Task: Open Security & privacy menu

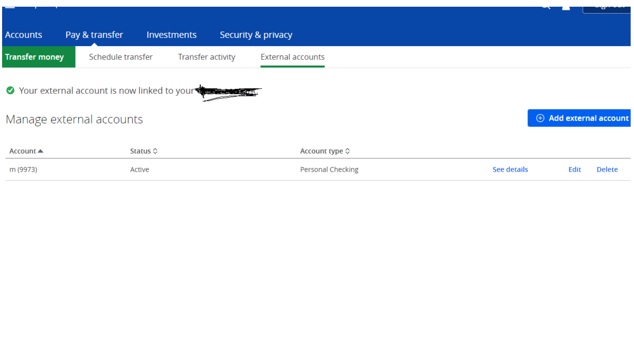Action: pyautogui.click(x=256, y=35)
